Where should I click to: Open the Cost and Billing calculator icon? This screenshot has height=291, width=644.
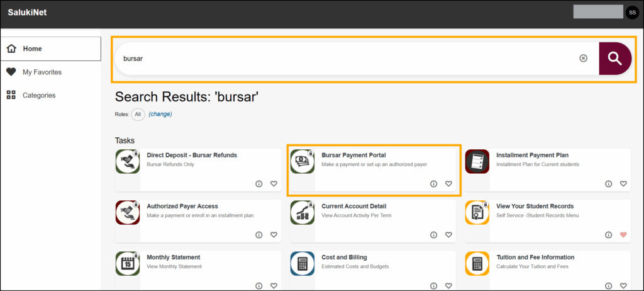pos(303,263)
